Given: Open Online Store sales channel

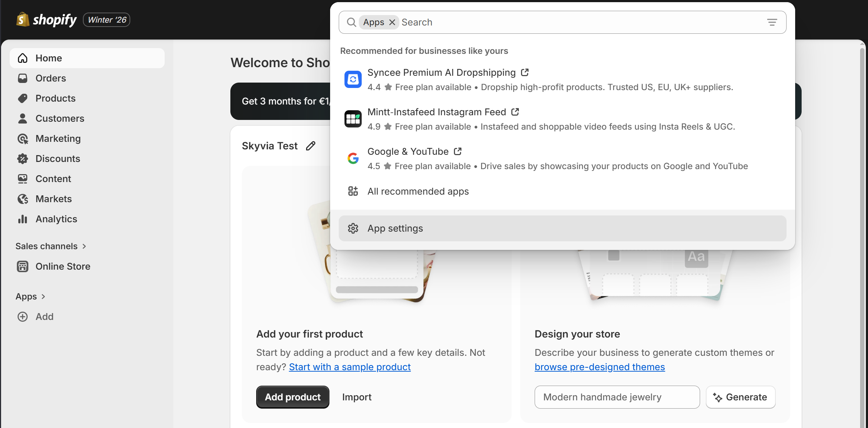Looking at the screenshot, I should coord(63,266).
